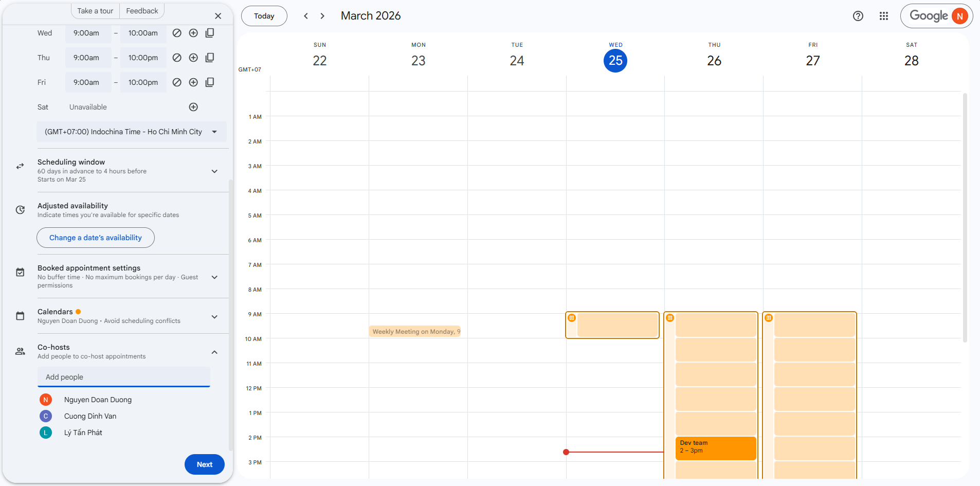980x486 pixels.
Task: Open the Feedback tab
Action: click(x=142, y=11)
